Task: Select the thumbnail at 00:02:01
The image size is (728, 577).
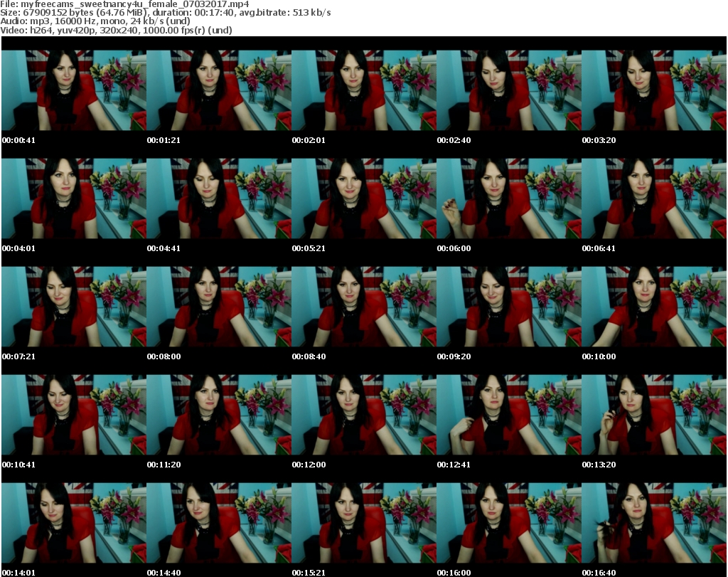Action: click(x=364, y=90)
